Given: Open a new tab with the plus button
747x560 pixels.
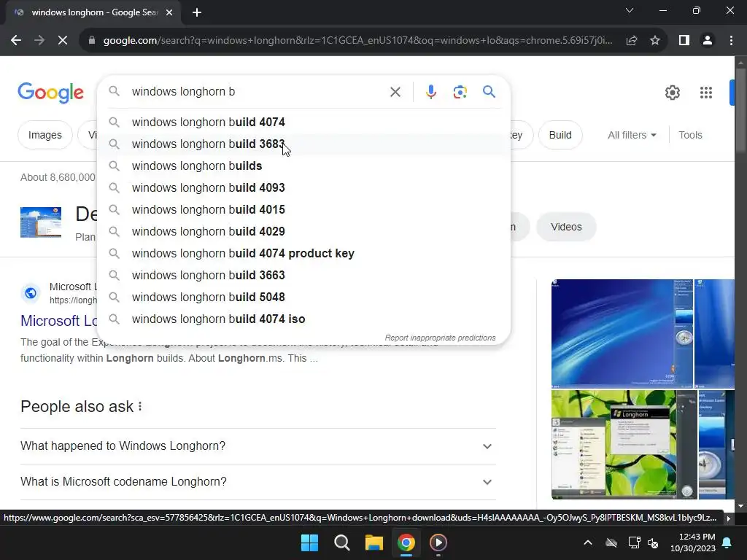Looking at the screenshot, I should point(197,12).
